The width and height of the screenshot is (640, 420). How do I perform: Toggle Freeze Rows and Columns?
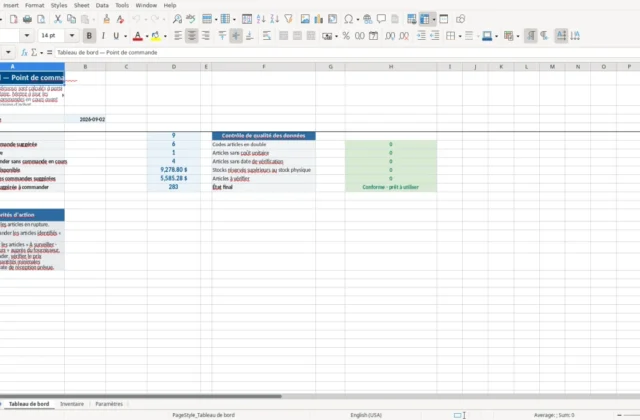click(x=424, y=19)
